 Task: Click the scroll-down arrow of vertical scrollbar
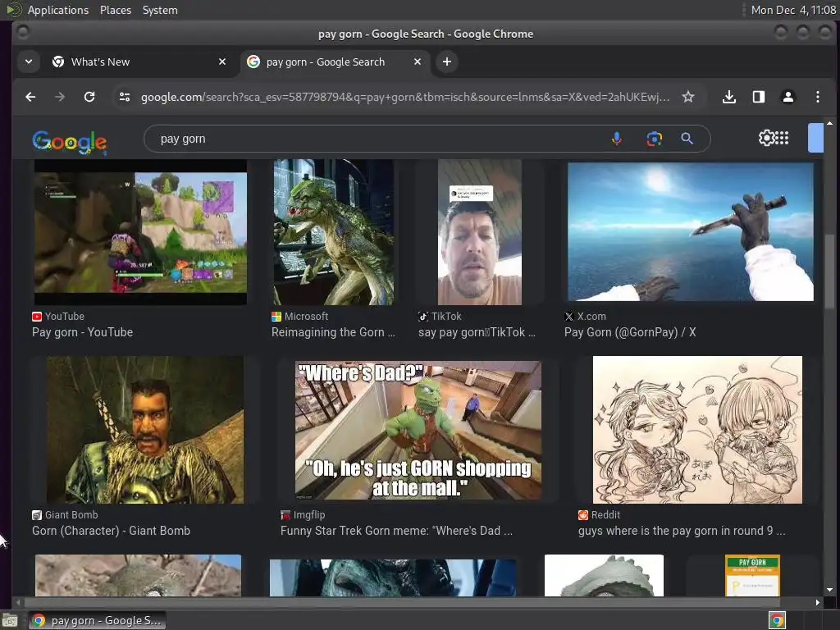point(829,590)
